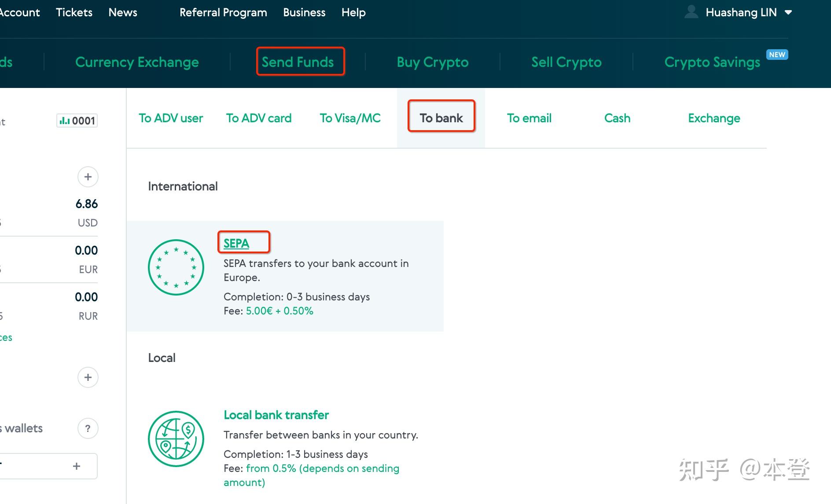Image resolution: width=831 pixels, height=504 pixels.
Task: Click the European stars SEPA icon
Action: (x=176, y=267)
